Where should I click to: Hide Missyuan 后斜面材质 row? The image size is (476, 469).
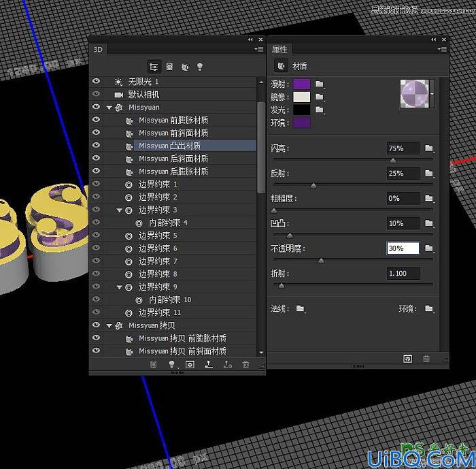click(97, 158)
